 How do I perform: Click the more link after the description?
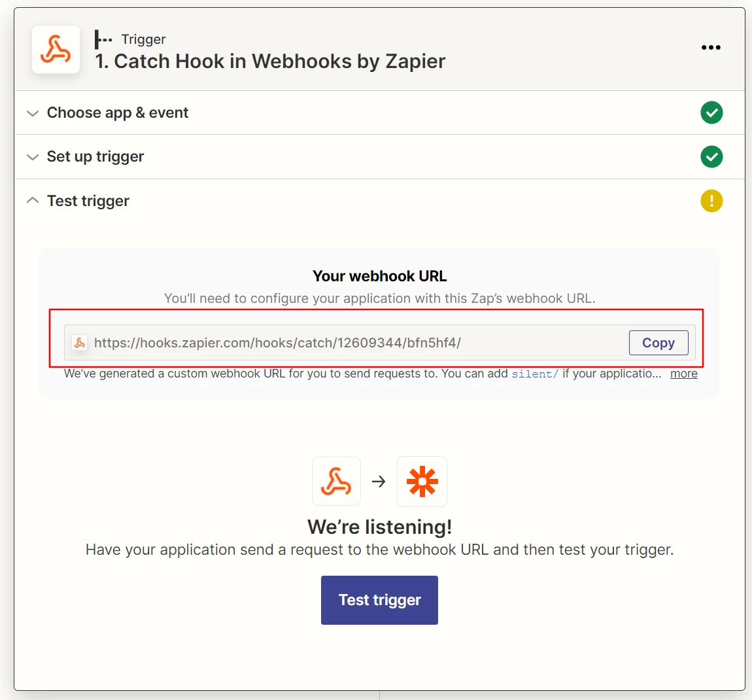(x=683, y=374)
